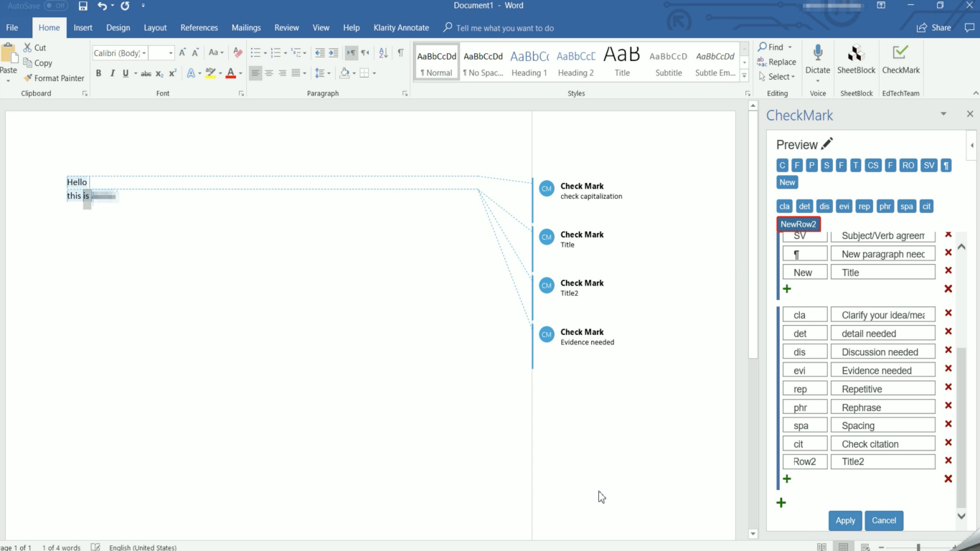Screen dimensions: 980x551
Task: Open the Klarity Annotate tab
Action: coord(401,28)
